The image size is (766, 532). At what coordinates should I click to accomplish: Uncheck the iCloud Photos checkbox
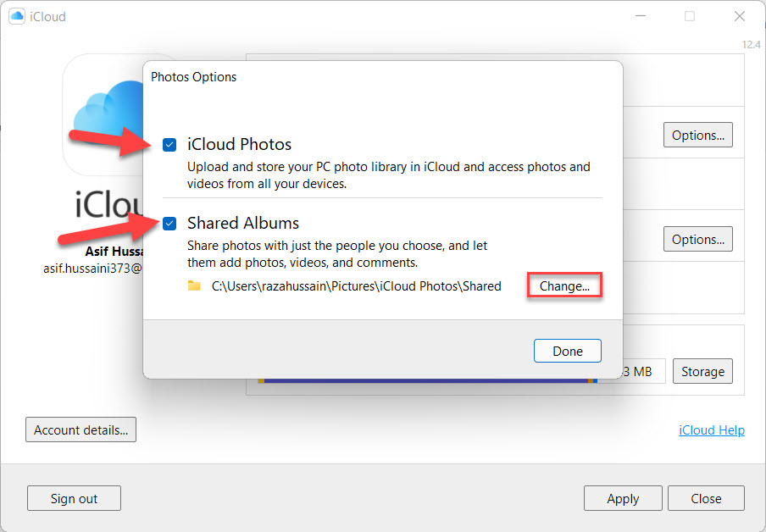[169, 145]
